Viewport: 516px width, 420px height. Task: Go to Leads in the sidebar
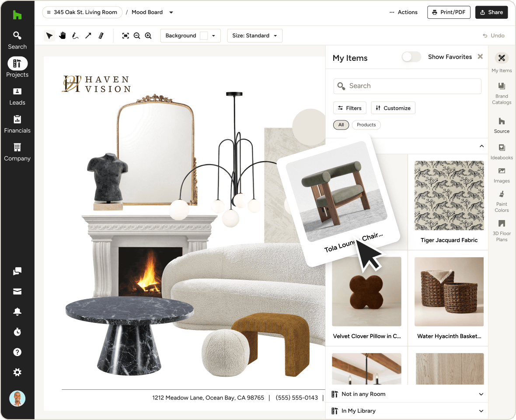[x=17, y=96]
